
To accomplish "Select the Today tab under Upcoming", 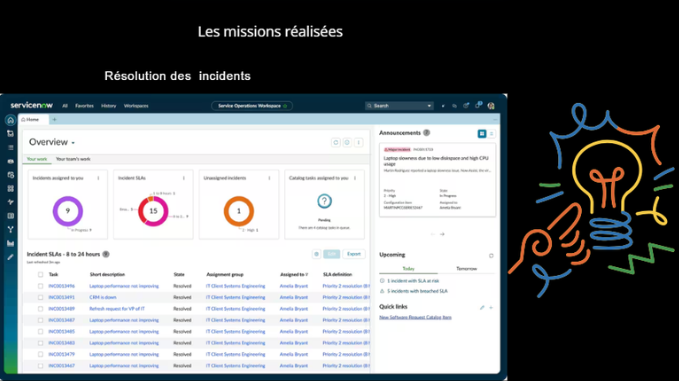I will click(x=408, y=268).
